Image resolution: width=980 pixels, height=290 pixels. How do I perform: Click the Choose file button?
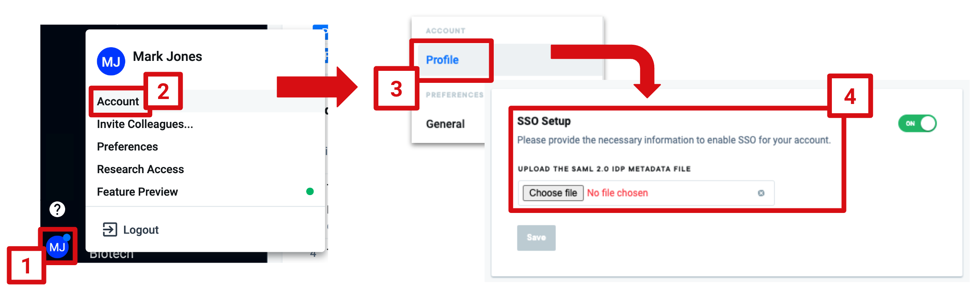[x=553, y=193]
